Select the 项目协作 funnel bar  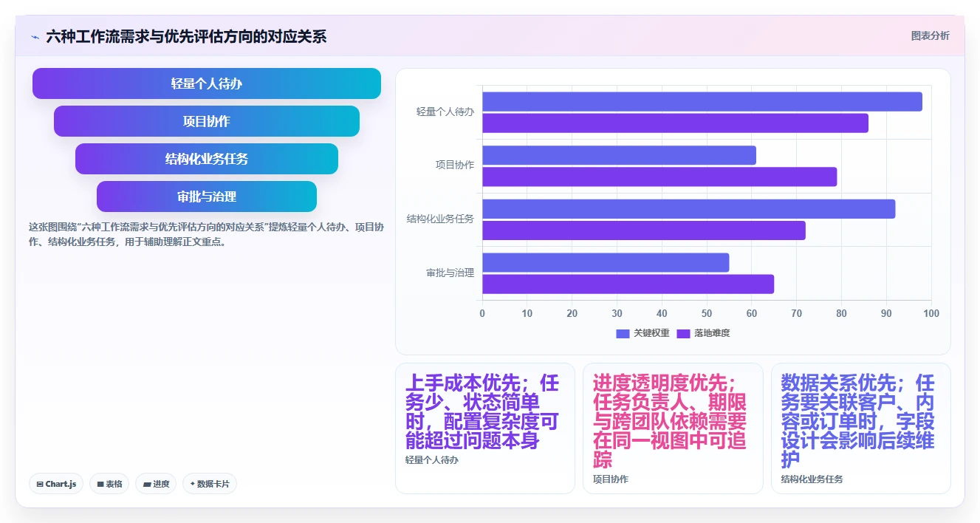pyautogui.click(x=207, y=121)
